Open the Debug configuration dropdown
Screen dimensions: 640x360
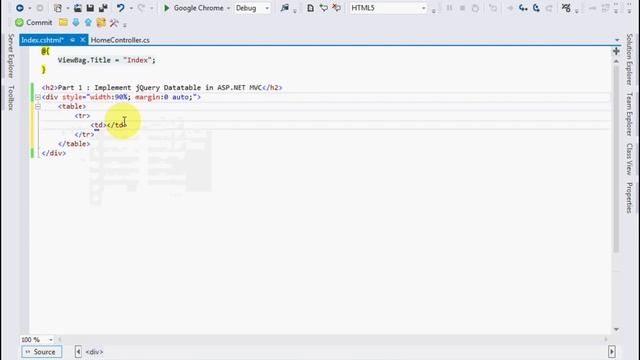[267, 8]
